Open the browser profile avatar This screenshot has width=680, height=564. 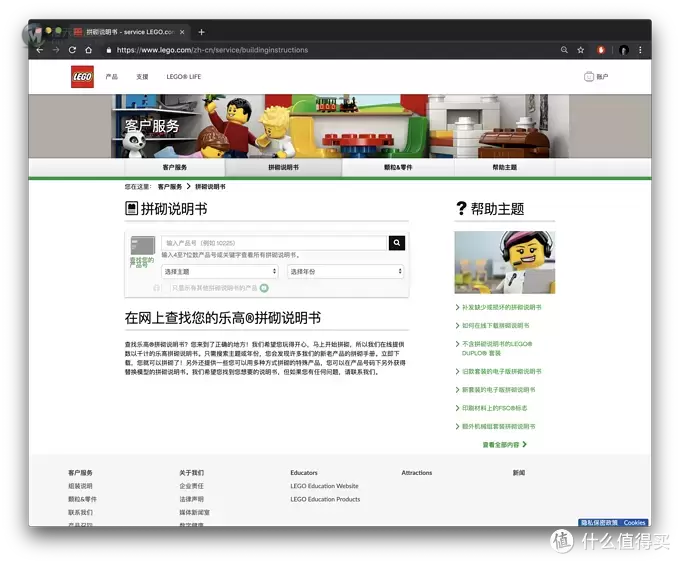tap(624, 50)
